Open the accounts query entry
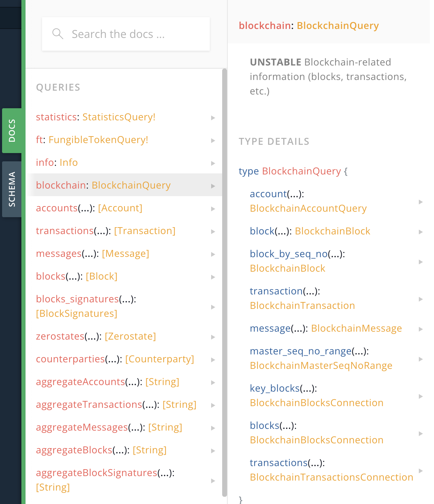 click(124, 208)
